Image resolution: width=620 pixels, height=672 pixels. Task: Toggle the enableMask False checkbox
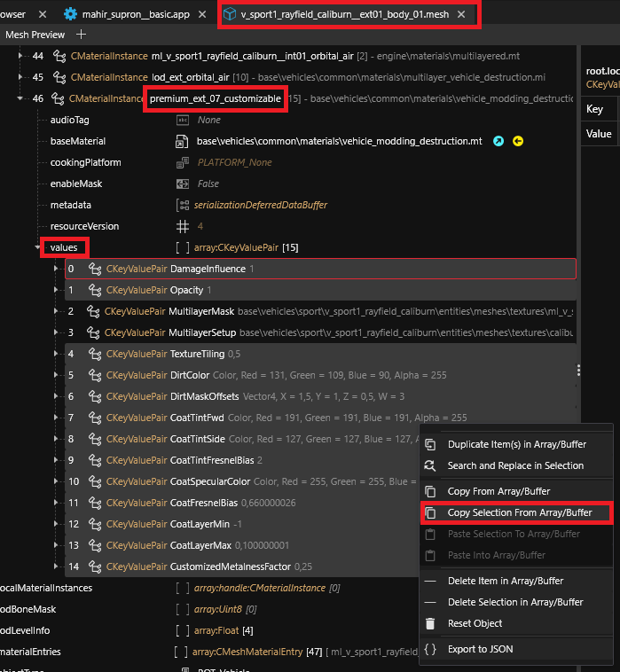point(182,184)
